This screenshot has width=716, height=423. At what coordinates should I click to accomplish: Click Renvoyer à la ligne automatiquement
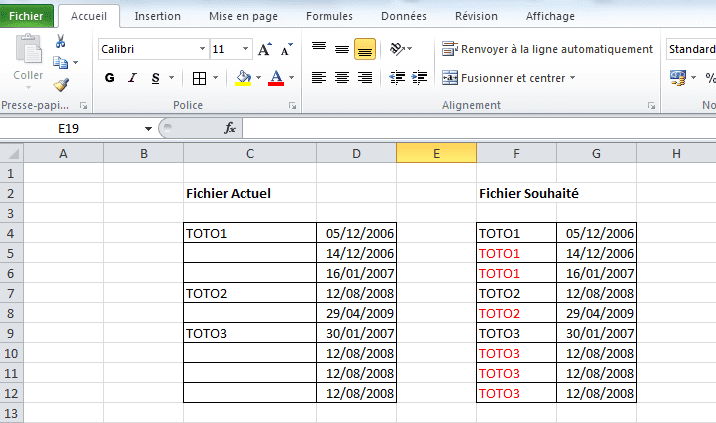click(547, 49)
